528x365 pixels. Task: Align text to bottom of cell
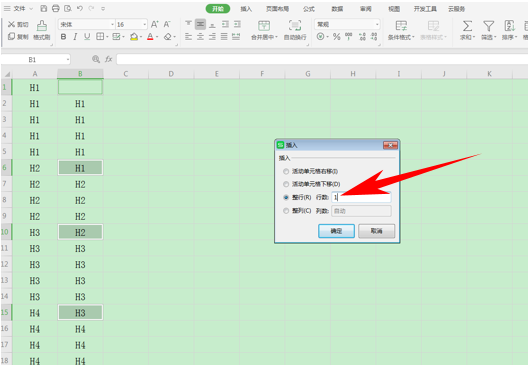212,25
